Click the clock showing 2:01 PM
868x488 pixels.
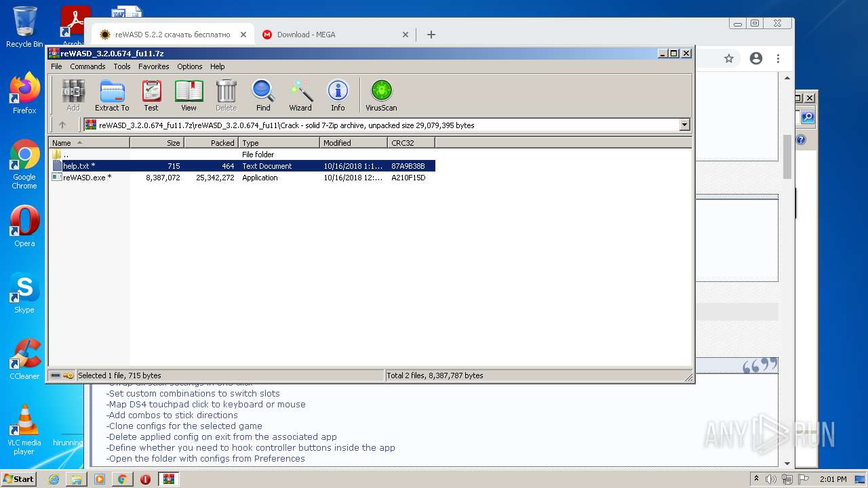(833, 479)
